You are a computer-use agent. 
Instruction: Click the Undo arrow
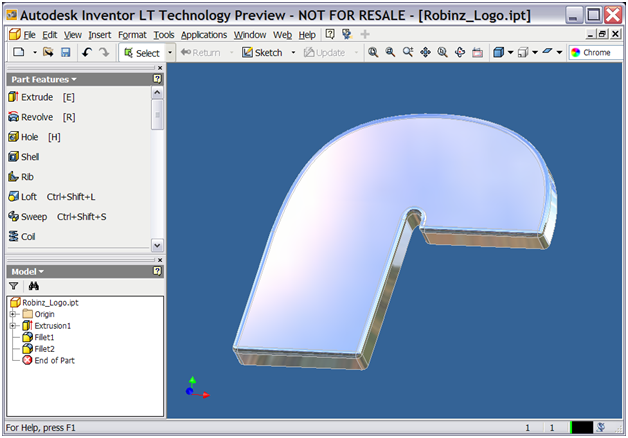pyautogui.click(x=87, y=52)
